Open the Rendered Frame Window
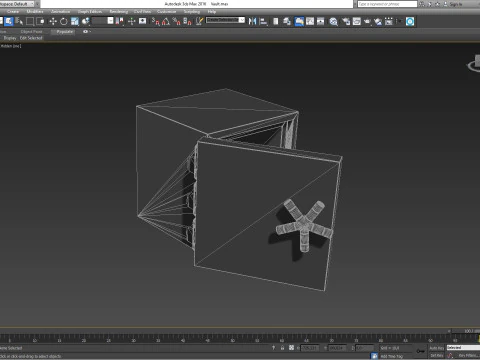Image resolution: width=480 pixels, height=360 pixels. pos(357,21)
